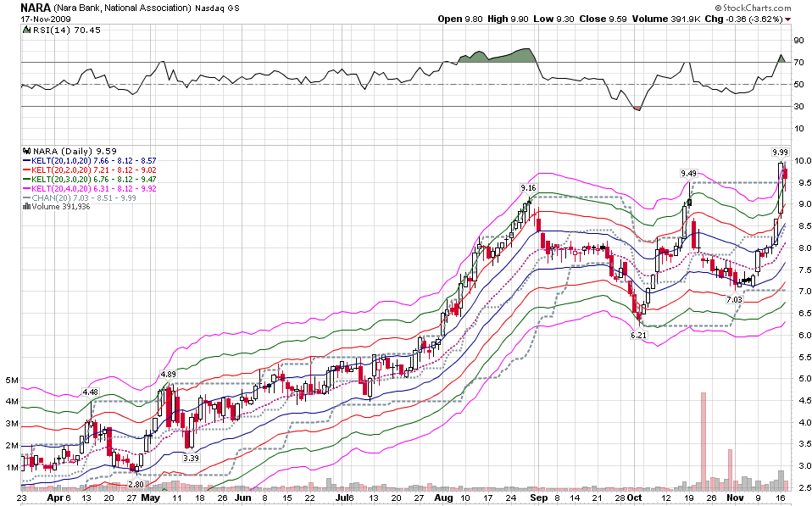Click KELT(20,3.0,20) 6.76 - 8.12 - 9.47 text
Image resolution: width=812 pixels, height=506 pixels.
point(94,180)
